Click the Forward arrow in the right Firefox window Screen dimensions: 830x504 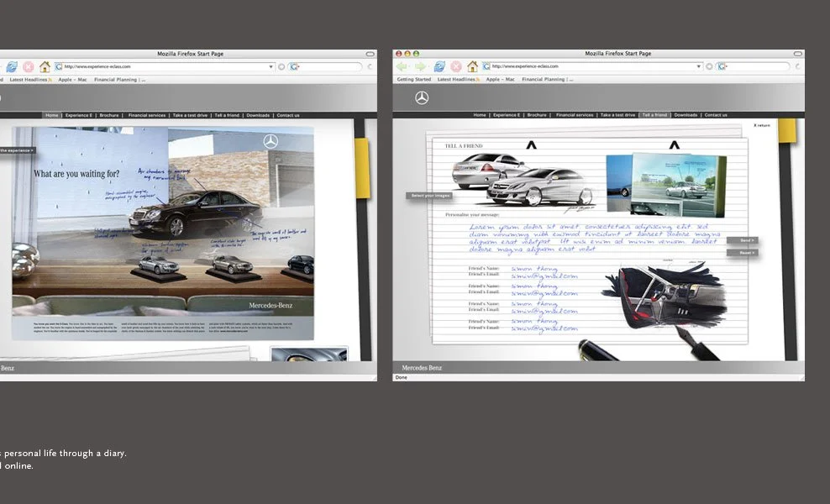point(420,66)
